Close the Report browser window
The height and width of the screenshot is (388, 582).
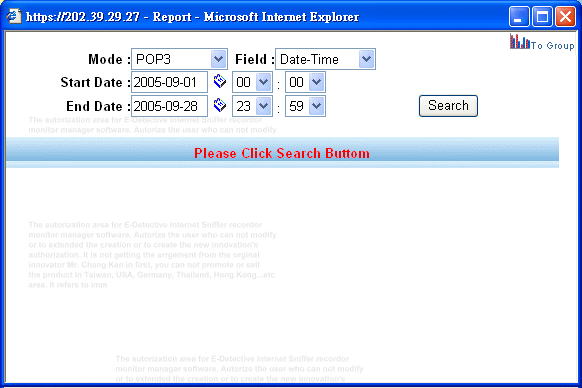pyautogui.click(x=565, y=17)
